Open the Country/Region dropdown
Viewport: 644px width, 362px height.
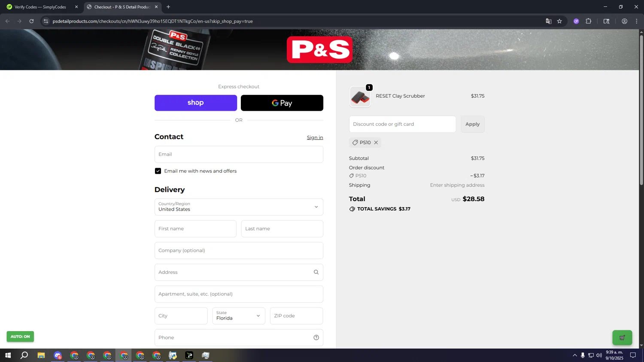coord(239,207)
